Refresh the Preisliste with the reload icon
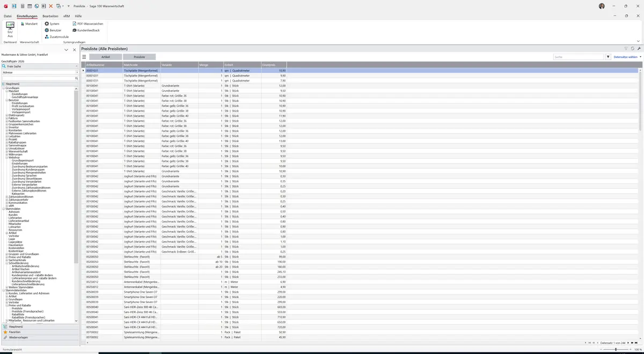This screenshot has height=354, width=644. tap(633, 49)
